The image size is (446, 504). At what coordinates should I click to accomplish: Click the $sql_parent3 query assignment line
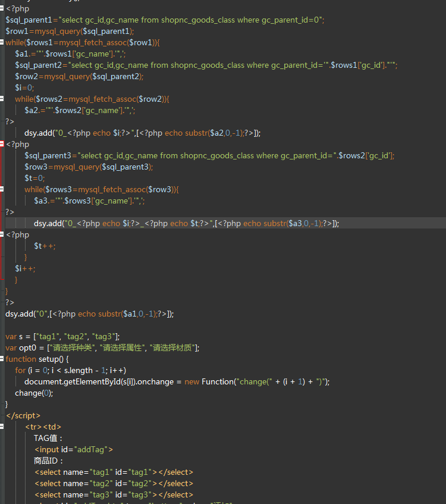pos(209,155)
